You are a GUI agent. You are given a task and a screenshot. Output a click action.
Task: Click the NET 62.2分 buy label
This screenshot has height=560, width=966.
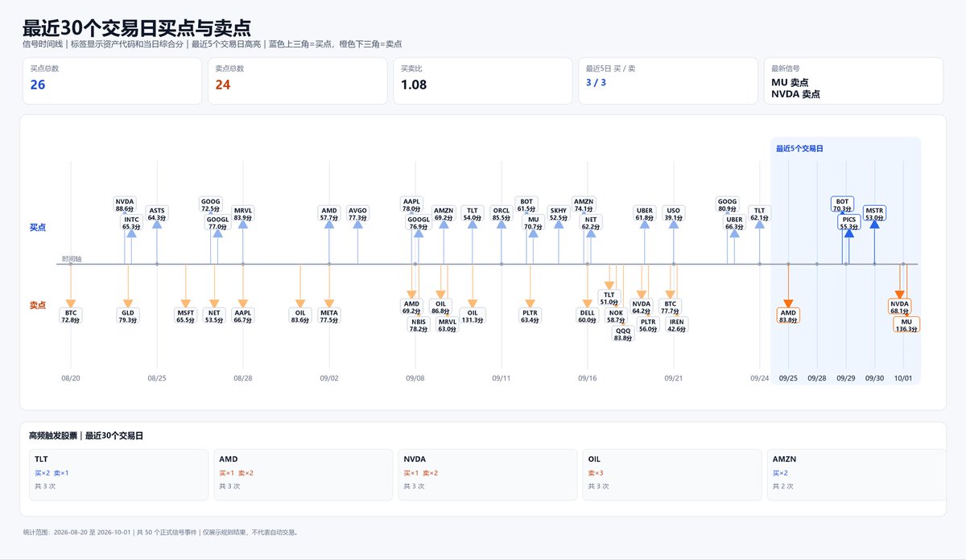pos(591,223)
